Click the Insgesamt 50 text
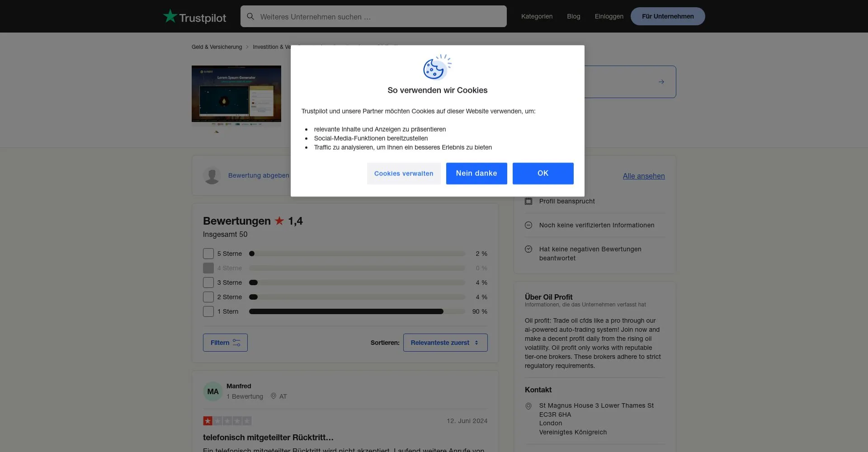This screenshot has height=452, width=868. tap(225, 234)
